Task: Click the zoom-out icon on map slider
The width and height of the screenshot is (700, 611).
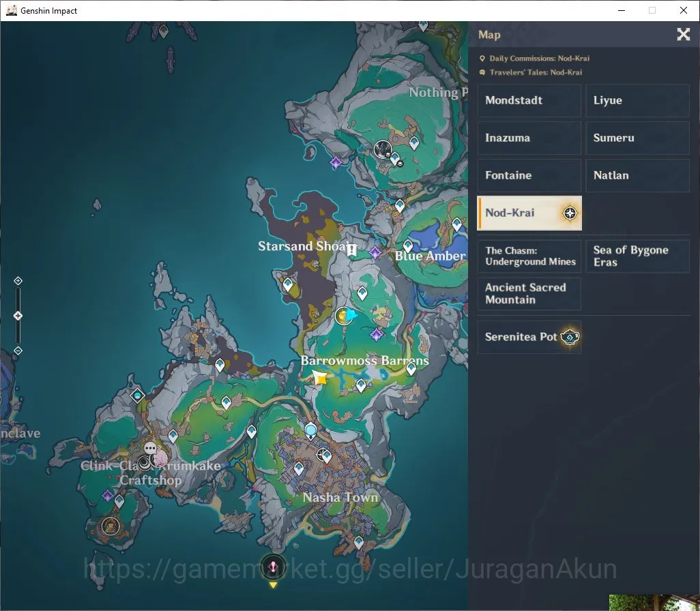Action: (18, 351)
